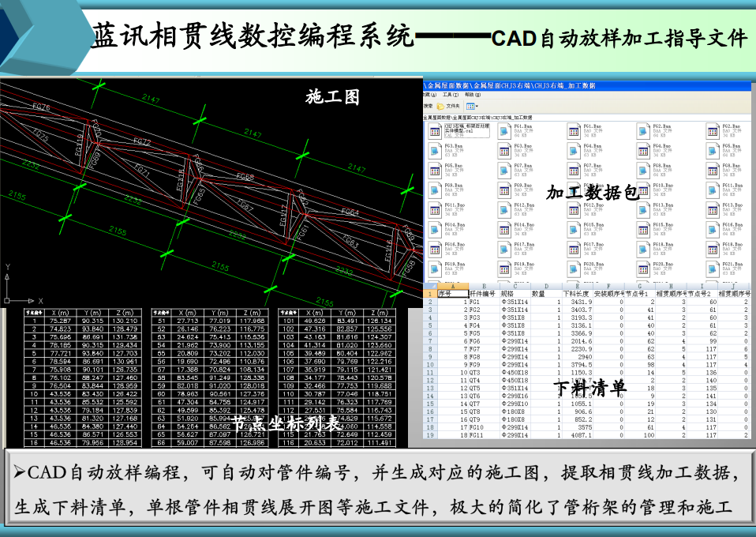Select spreadsheet column A header
Viewport: 756px width, 537px height.
452,286
